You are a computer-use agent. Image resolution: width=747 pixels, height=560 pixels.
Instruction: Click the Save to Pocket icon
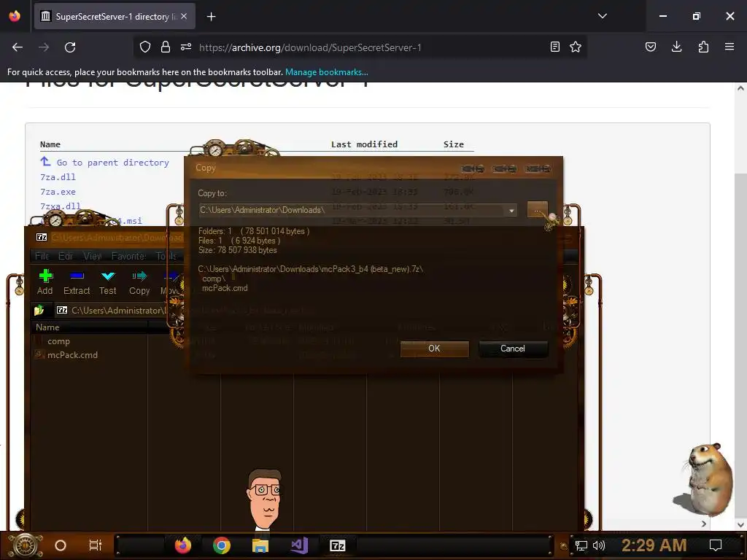tap(651, 47)
